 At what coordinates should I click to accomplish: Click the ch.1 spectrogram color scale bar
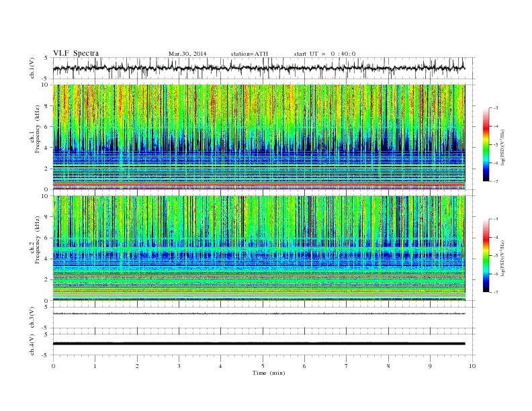click(486, 144)
